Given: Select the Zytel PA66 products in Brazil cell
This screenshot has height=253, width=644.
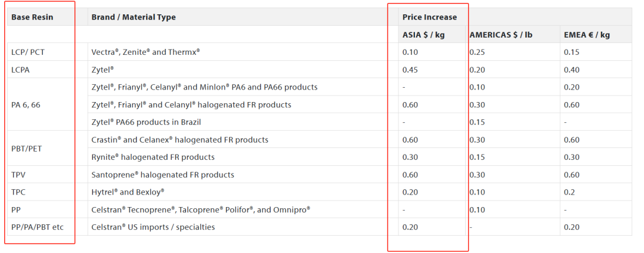Looking at the screenshot, I should [146, 122].
